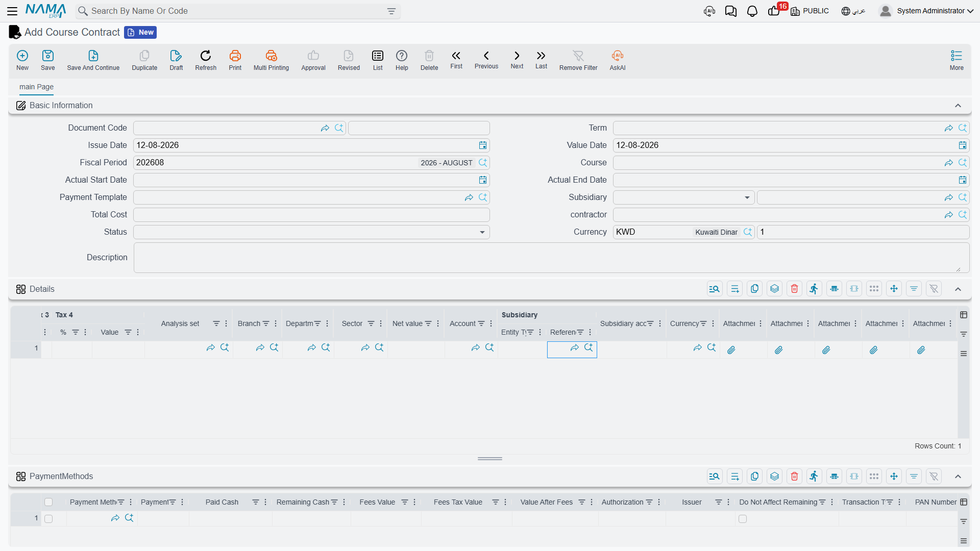The image size is (980, 551).
Task: Click the Description text area
Action: [551, 258]
